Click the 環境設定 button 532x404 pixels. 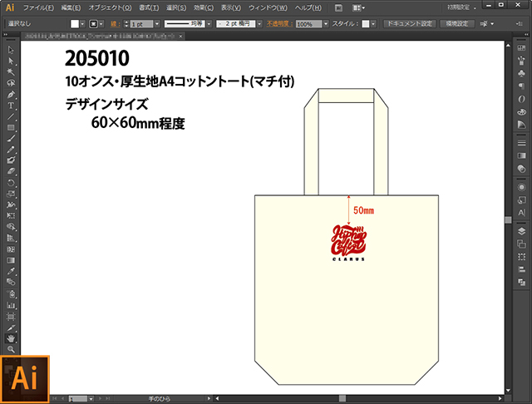[456, 23]
